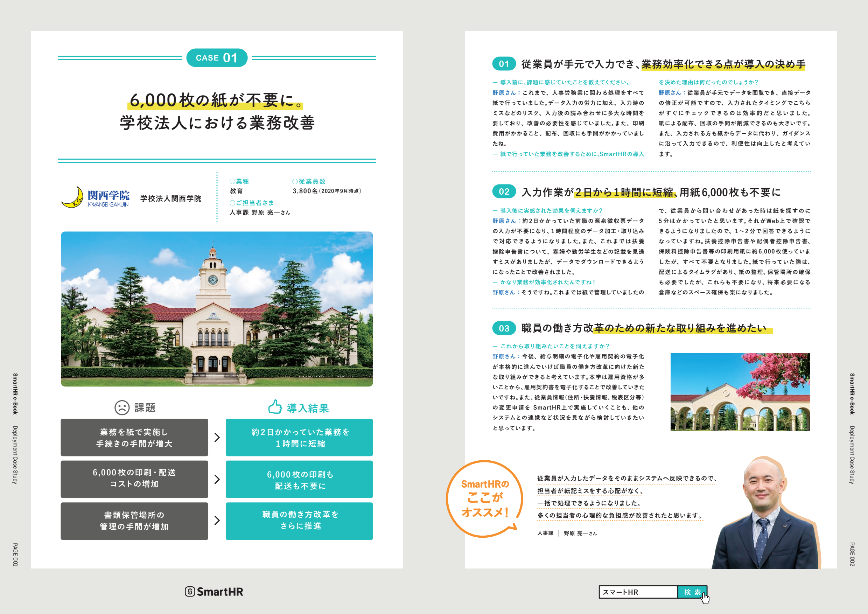The width and height of the screenshot is (868, 614).
Task: Click the arrow after 書類保管場所の box
Action: tap(217, 521)
